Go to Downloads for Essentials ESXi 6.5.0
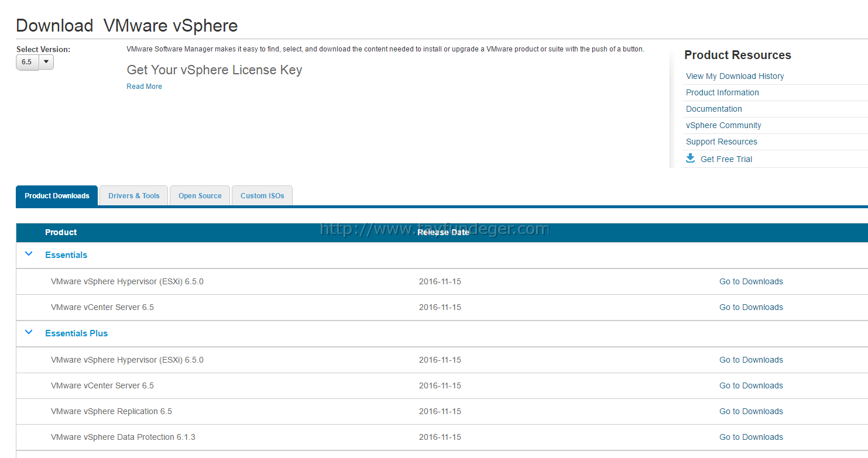The height and width of the screenshot is (458, 868). click(x=751, y=281)
